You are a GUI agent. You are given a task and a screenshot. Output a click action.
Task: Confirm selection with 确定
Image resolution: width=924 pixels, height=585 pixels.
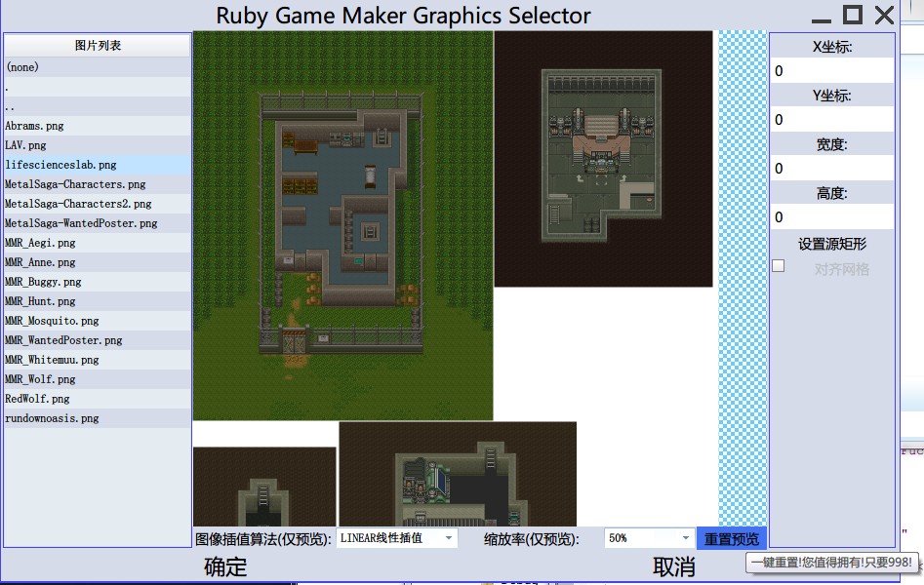(225, 566)
